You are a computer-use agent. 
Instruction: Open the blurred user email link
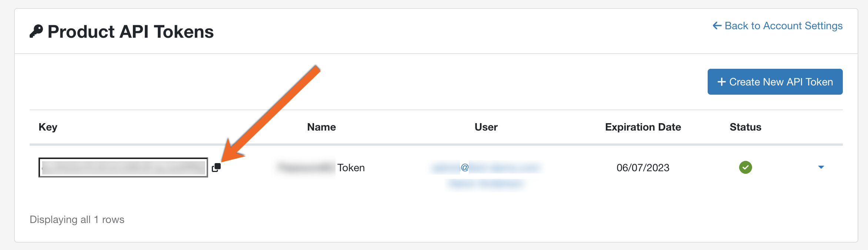[486, 168]
